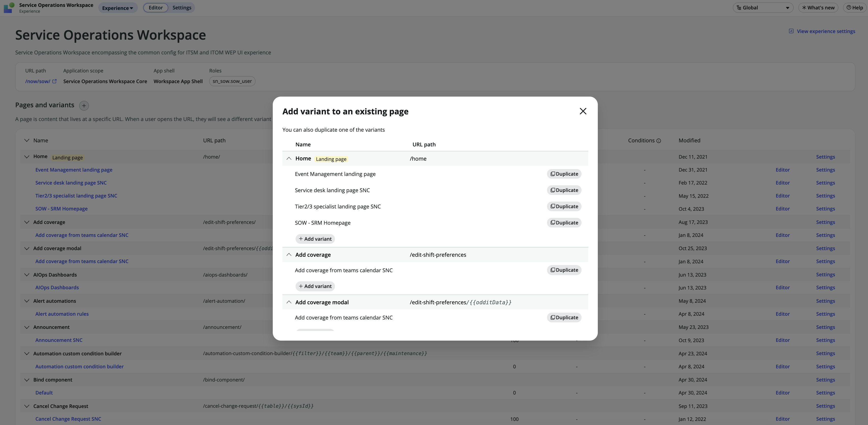Duplicate the Add coverage modal page's variant
This screenshot has width=868, height=425.
[564, 317]
